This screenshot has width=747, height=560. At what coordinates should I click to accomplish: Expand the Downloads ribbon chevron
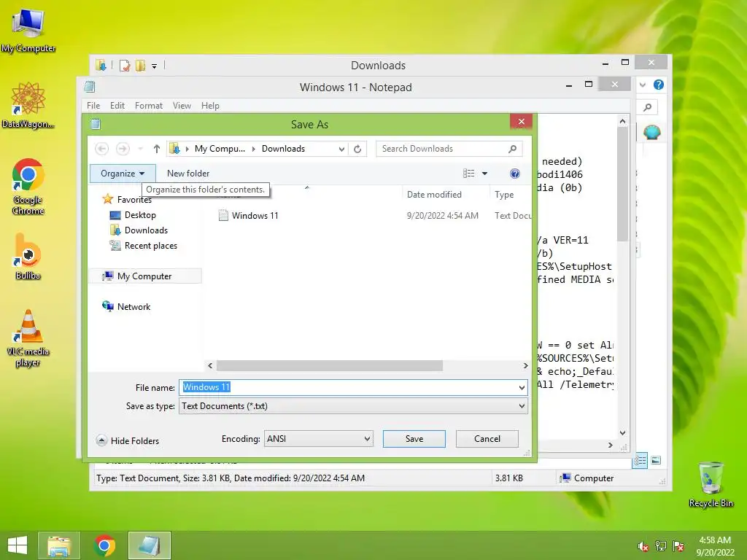click(x=643, y=85)
